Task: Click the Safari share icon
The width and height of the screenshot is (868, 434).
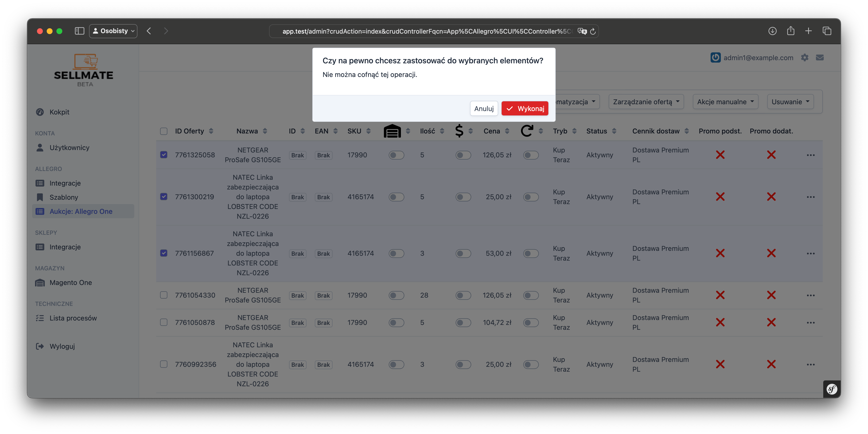Action: click(790, 31)
